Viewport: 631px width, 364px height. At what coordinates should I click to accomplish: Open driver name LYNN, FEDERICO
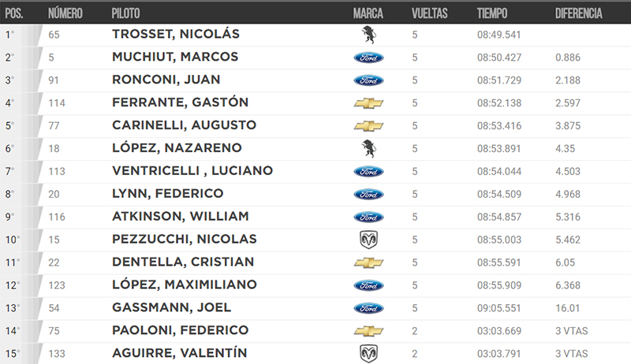167,193
